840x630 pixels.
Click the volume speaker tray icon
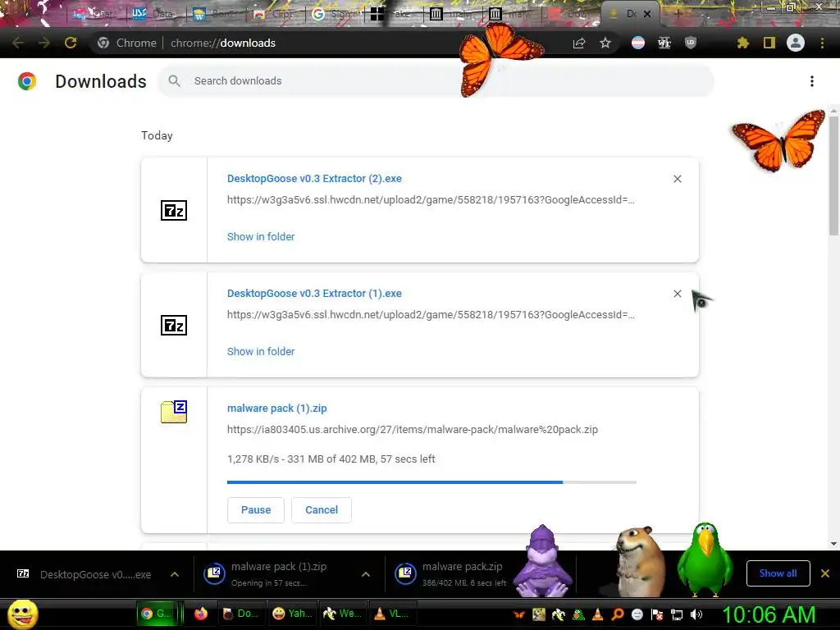click(696, 614)
